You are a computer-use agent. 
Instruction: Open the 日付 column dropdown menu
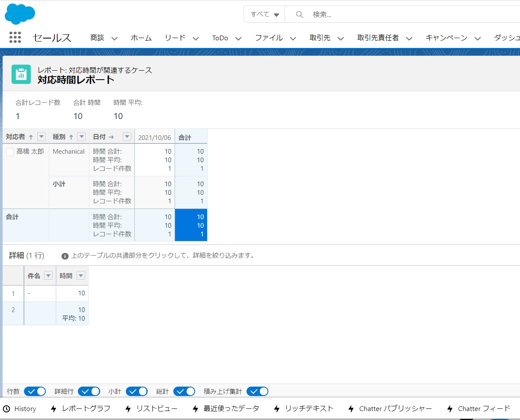click(x=127, y=137)
